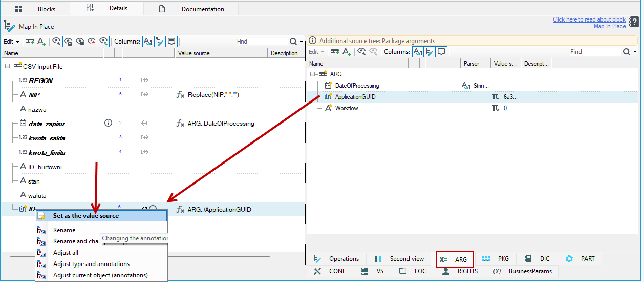Open the BusinessParams tab

click(x=523, y=271)
